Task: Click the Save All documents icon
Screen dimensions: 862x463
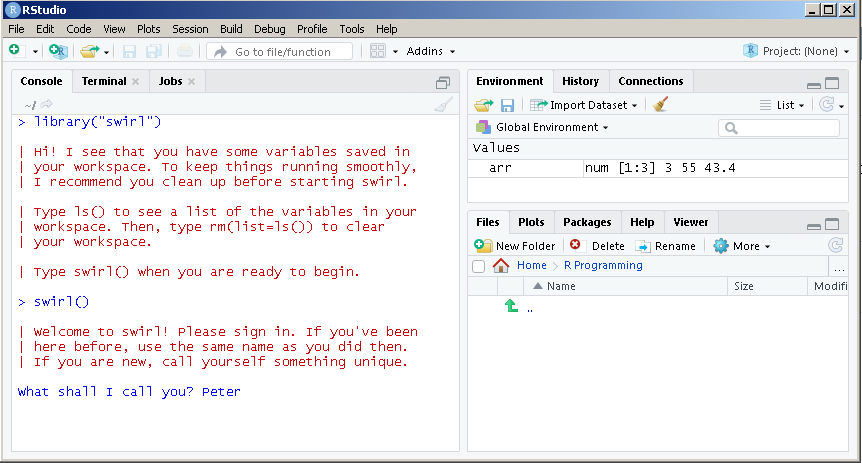Action: click(x=153, y=51)
